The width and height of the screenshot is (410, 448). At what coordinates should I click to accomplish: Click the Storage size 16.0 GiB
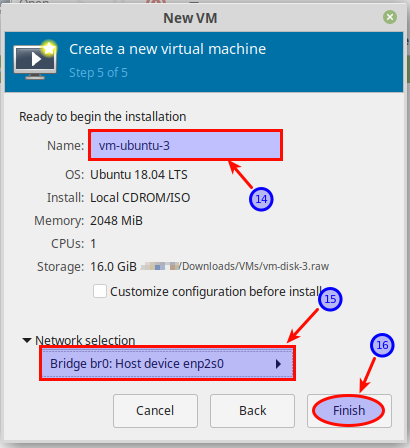(x=113, y=267)
